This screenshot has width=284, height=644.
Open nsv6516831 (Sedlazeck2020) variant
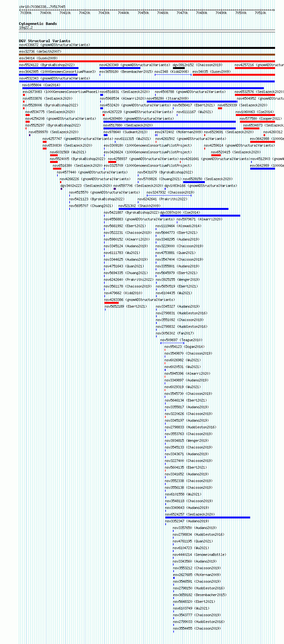pos(125,92)
